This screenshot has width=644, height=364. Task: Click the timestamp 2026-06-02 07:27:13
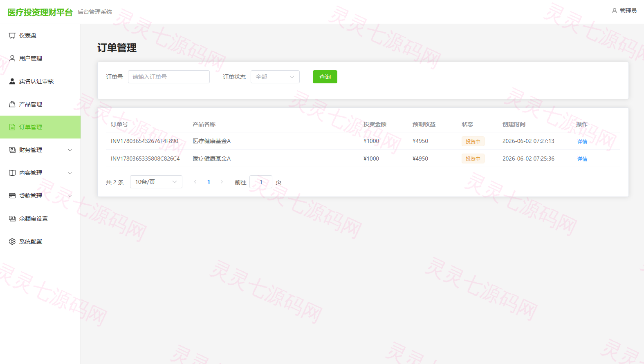[x=528, y=141]
